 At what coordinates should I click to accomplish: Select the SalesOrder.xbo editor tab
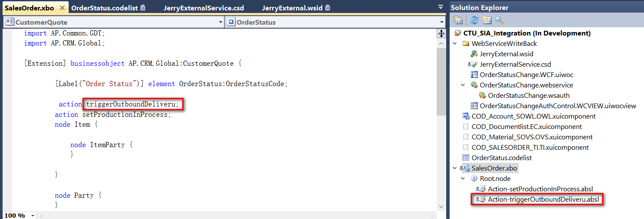point(29,8)
